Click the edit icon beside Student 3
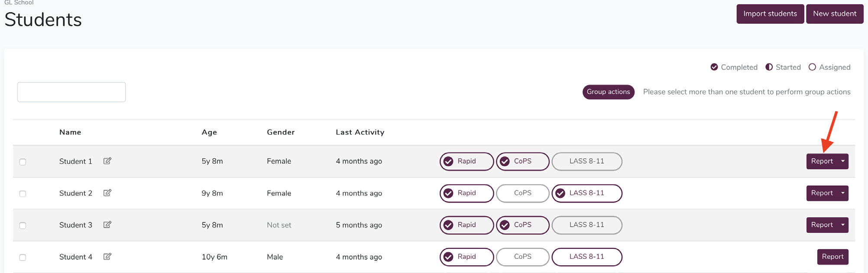Image resolution: width=868 pixels, height=273 pixels. [107, 225]
